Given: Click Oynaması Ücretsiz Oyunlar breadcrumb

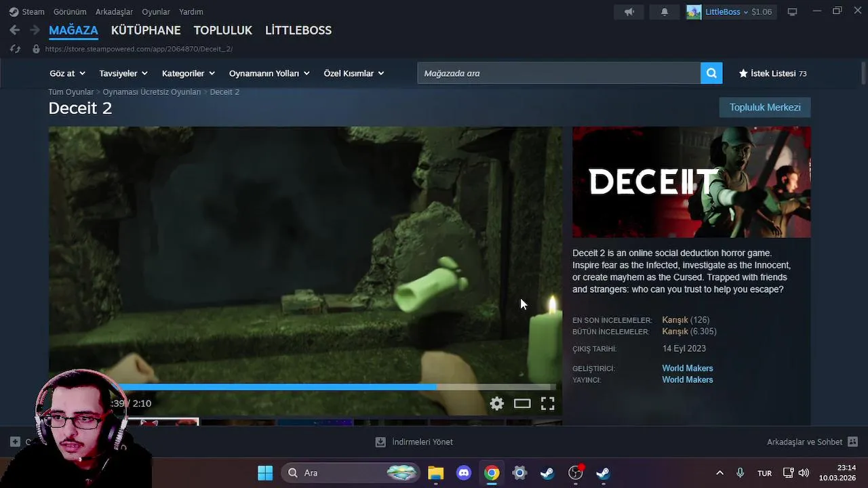Looking at the screenshot, I should (151, 91).
